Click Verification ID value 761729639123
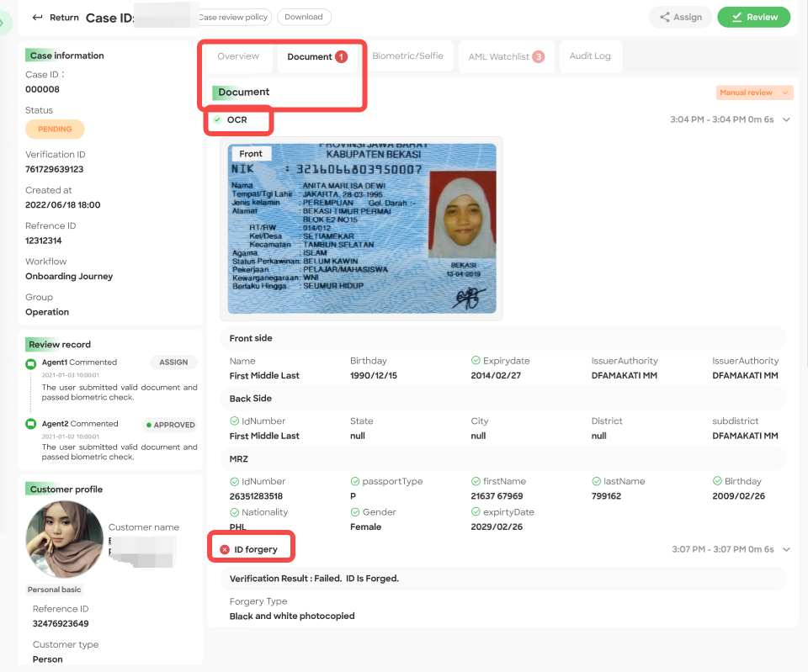This screenshot has width=808, height=672. coord(54,169)
